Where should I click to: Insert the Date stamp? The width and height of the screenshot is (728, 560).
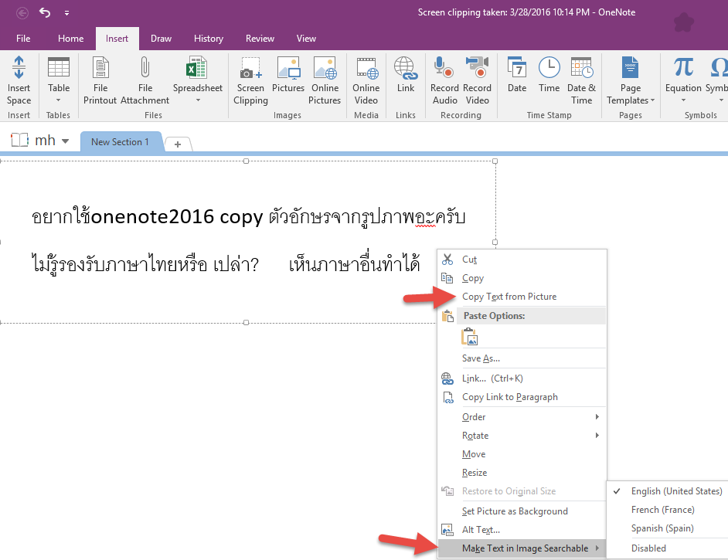tap(517, 75)
